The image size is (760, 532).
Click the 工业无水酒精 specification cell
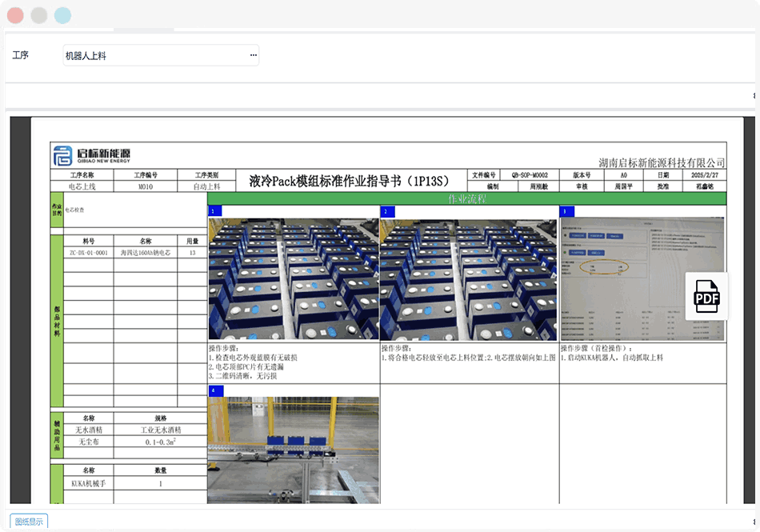[161, 430]
